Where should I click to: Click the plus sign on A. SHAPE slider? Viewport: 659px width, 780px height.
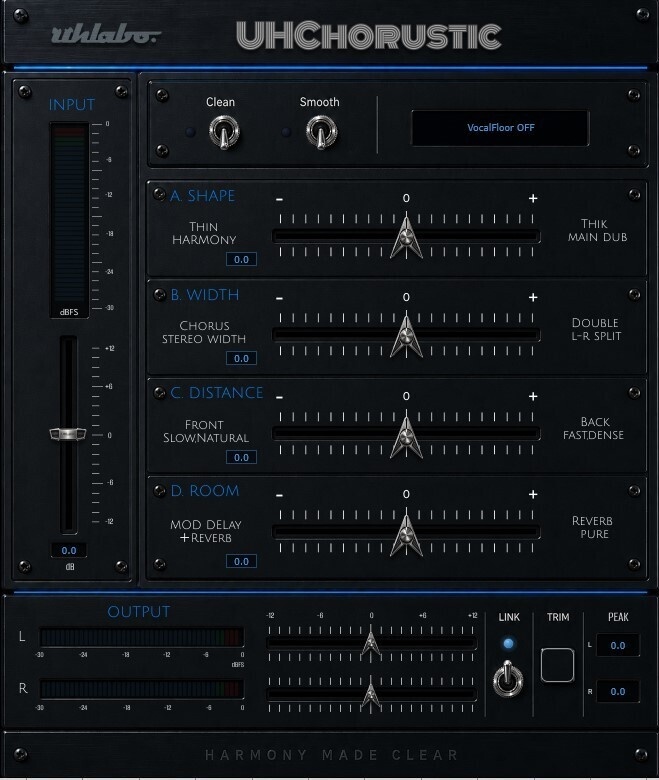click(533, 198)
